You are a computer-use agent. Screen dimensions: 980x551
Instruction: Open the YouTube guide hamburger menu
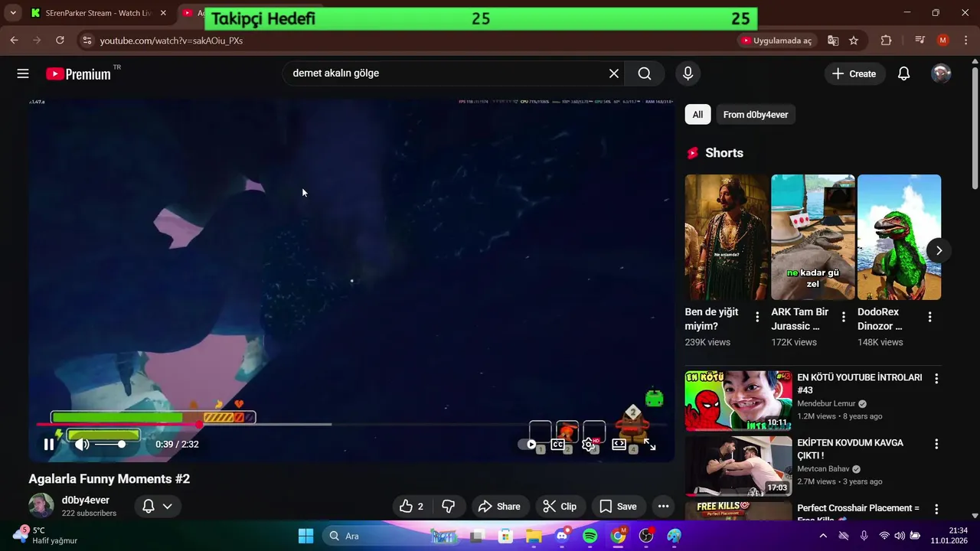(23, 73)
